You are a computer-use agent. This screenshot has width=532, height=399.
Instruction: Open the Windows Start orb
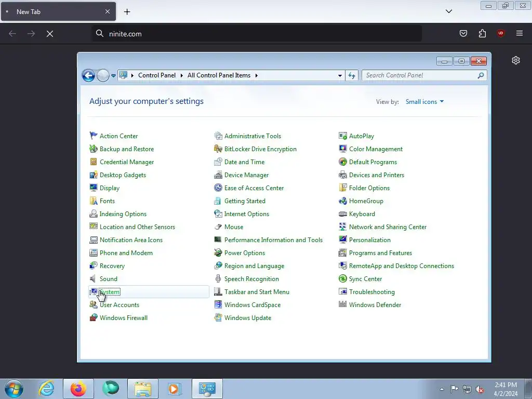(14, 389)
